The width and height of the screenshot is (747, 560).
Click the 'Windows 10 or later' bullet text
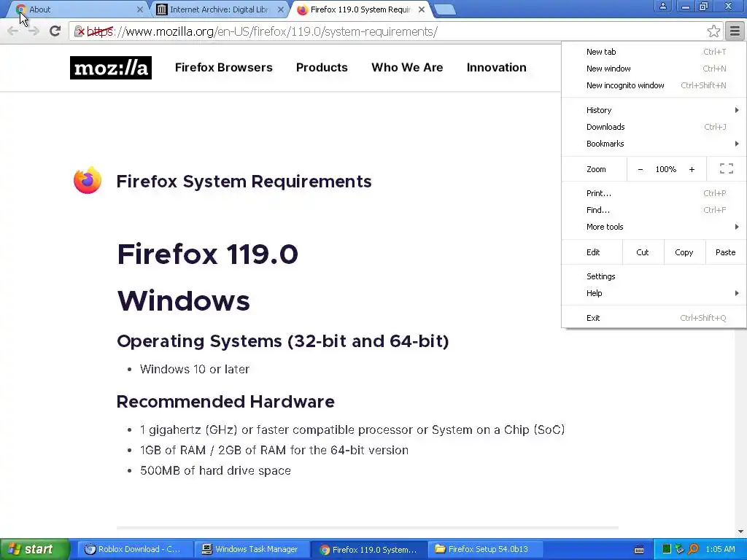(194, 369)
